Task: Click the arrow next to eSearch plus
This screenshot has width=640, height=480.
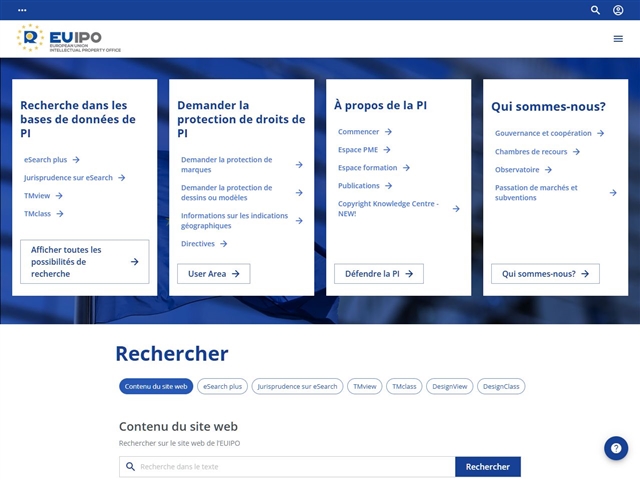Action: pos(76,160)
